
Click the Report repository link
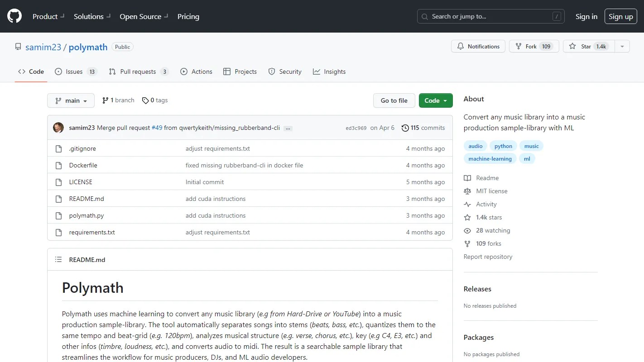click(488, 257)
